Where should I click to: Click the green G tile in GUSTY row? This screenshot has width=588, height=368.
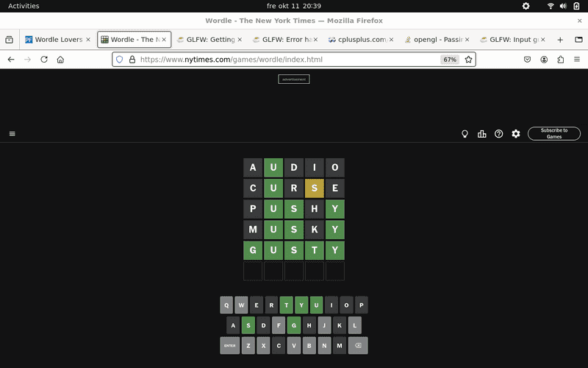(253, 250)
